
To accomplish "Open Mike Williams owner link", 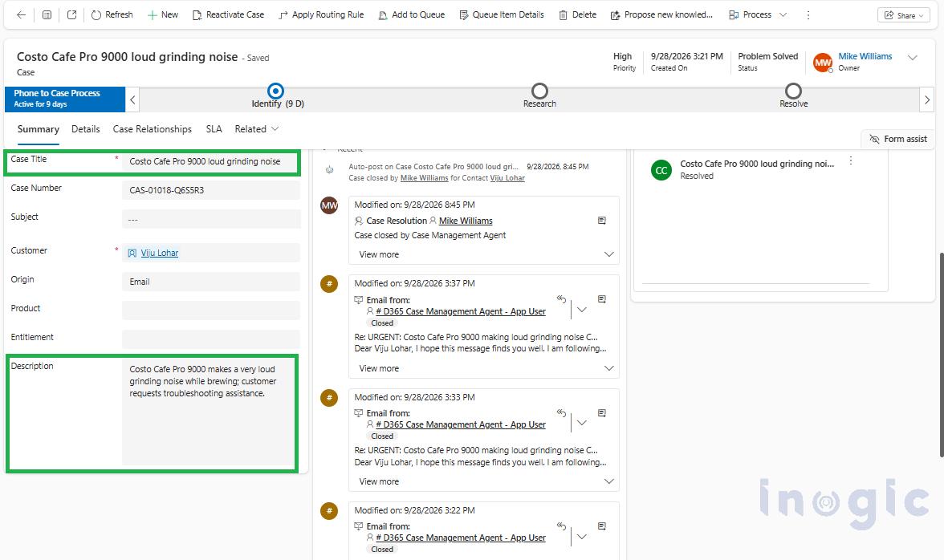I will tap(865, 56).
